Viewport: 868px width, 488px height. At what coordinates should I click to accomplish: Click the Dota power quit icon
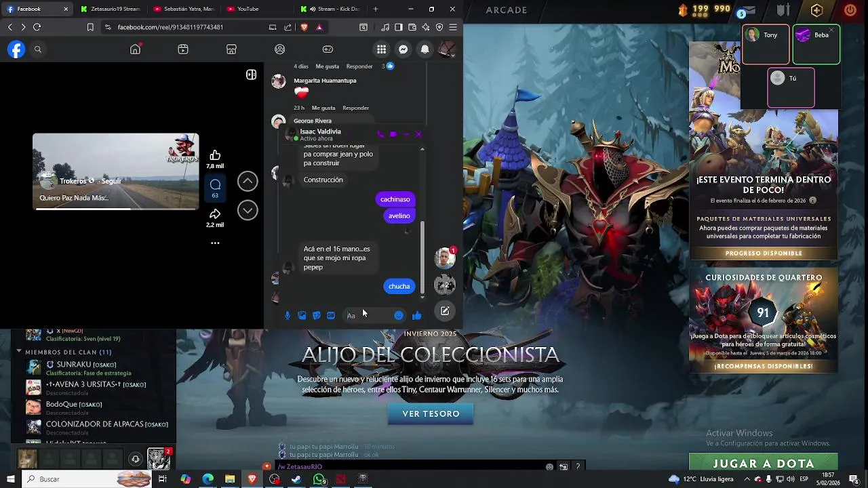850,10
